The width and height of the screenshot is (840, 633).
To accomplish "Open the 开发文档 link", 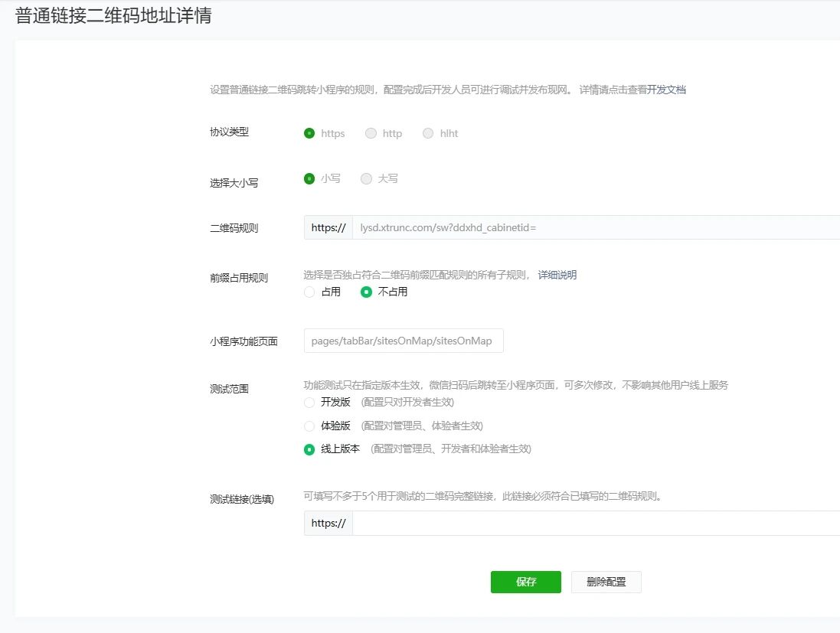I will (x=666, y=90).
